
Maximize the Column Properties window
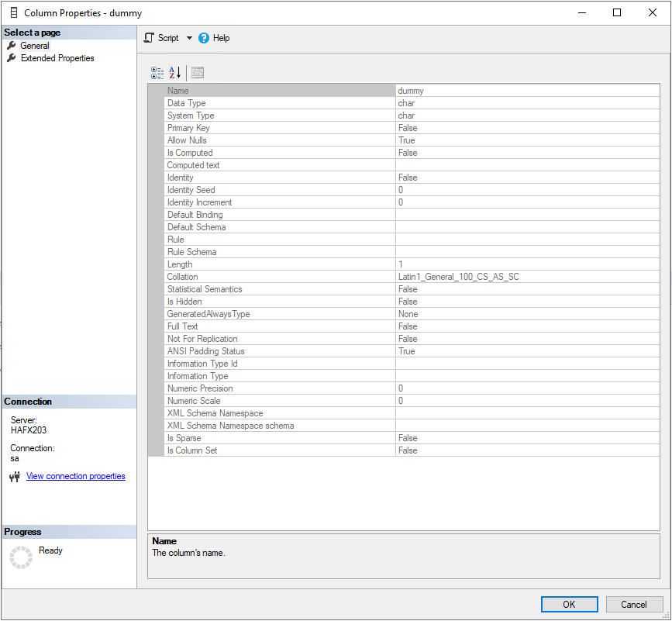[x=617, y=12]
